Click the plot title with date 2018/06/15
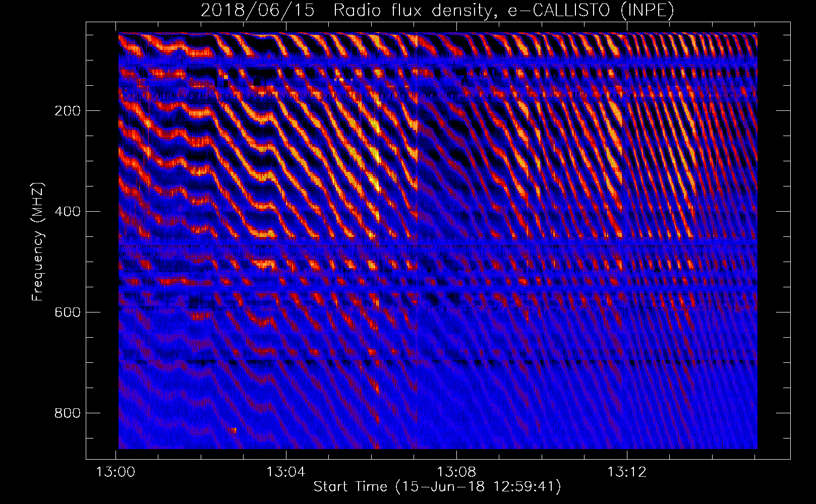Viewport: 816px width, 504px height. pyautogui.click(x=437, y=10)
